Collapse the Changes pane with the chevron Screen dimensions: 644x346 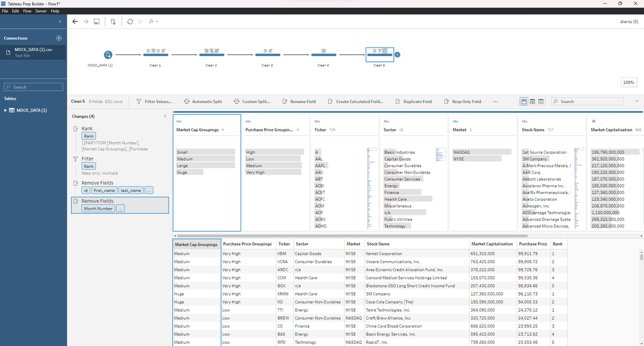coord(165,117)
